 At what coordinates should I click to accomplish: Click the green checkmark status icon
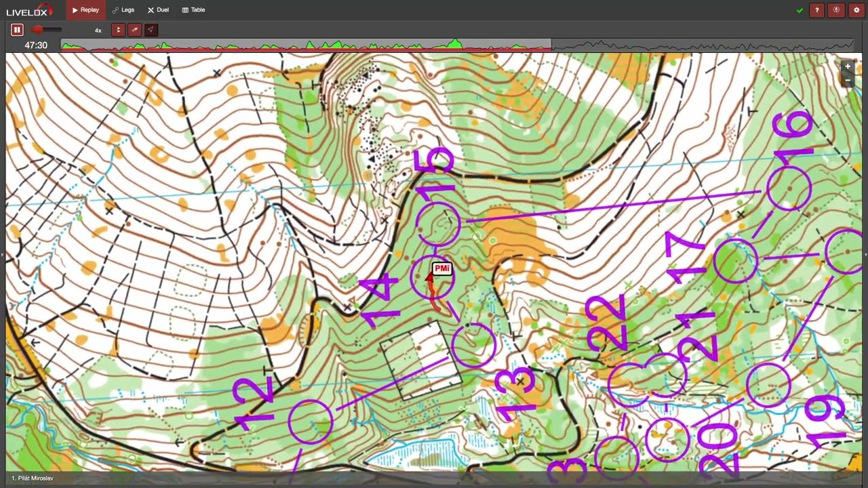click(800, 10)
